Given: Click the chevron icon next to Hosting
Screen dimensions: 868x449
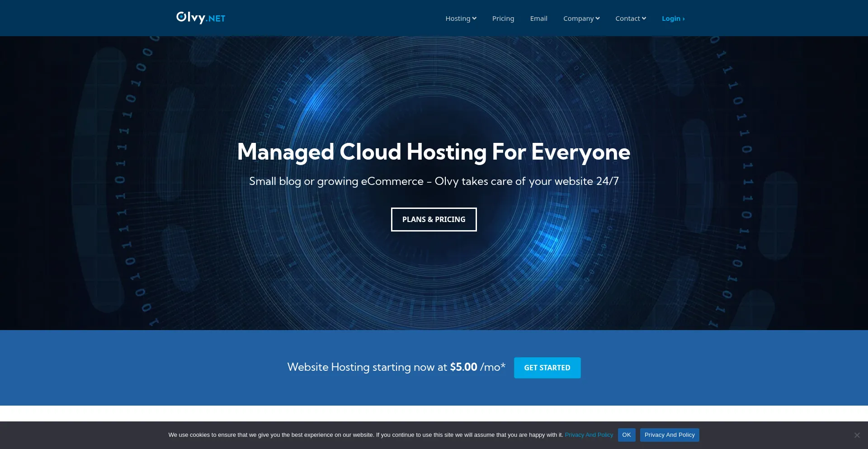Looking at the screenshot, I should click(474, 19).
